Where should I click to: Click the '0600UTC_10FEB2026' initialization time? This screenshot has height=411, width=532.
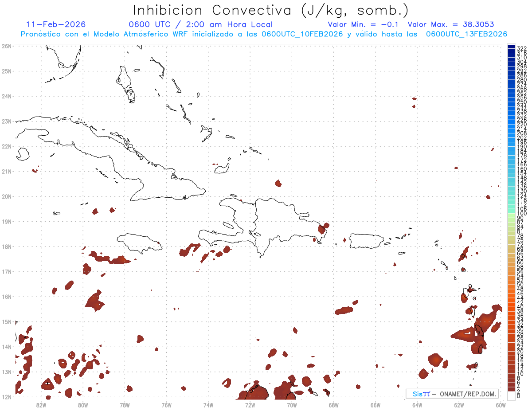[302, 34]
